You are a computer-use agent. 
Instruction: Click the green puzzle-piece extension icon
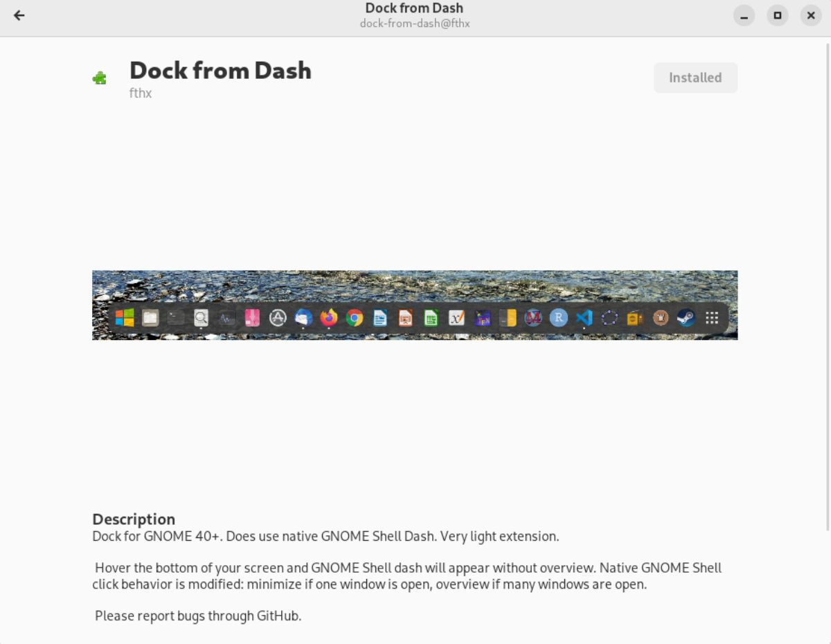click(100, 77)
